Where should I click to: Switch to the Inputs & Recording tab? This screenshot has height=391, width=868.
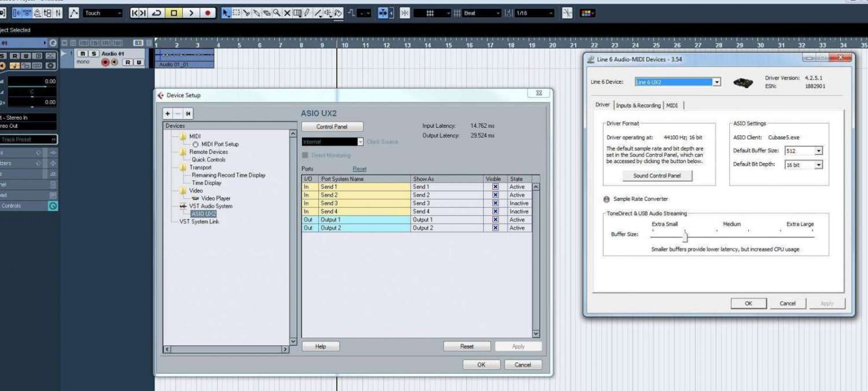pyautogui.click(x=638, y=105)
